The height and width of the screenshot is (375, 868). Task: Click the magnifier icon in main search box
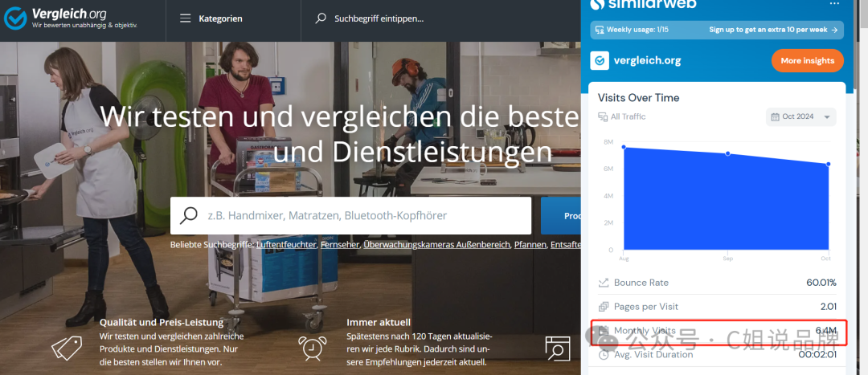point(189,215)
